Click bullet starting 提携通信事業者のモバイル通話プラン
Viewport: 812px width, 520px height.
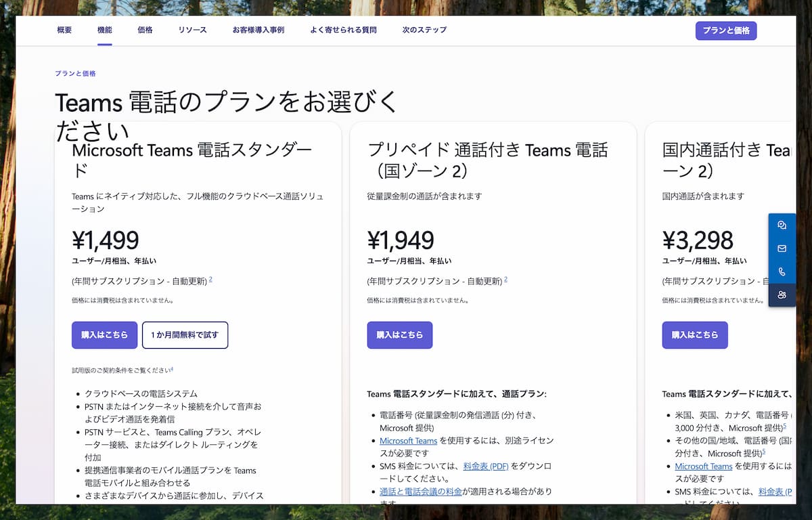click(x=171, y=477)
